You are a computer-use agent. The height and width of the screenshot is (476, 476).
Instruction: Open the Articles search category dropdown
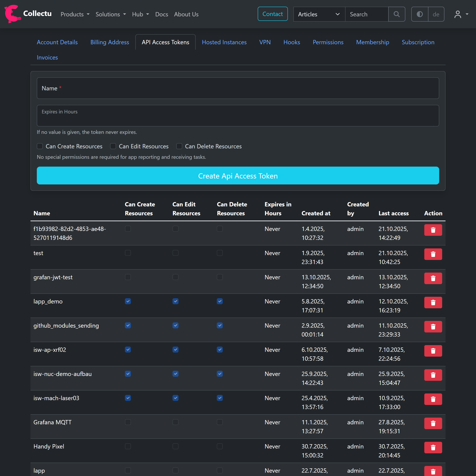pyautogui.click(x=319, y=14)
